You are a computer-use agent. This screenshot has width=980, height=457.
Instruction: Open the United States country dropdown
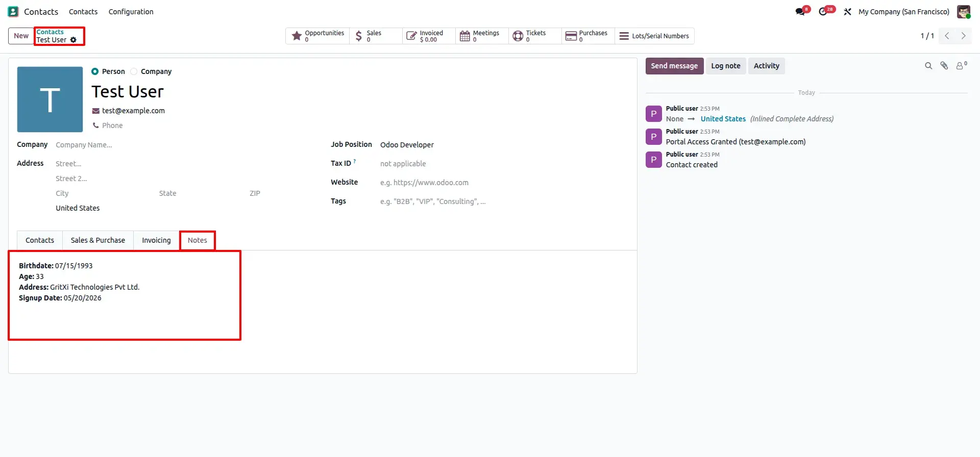coord(184,208)
